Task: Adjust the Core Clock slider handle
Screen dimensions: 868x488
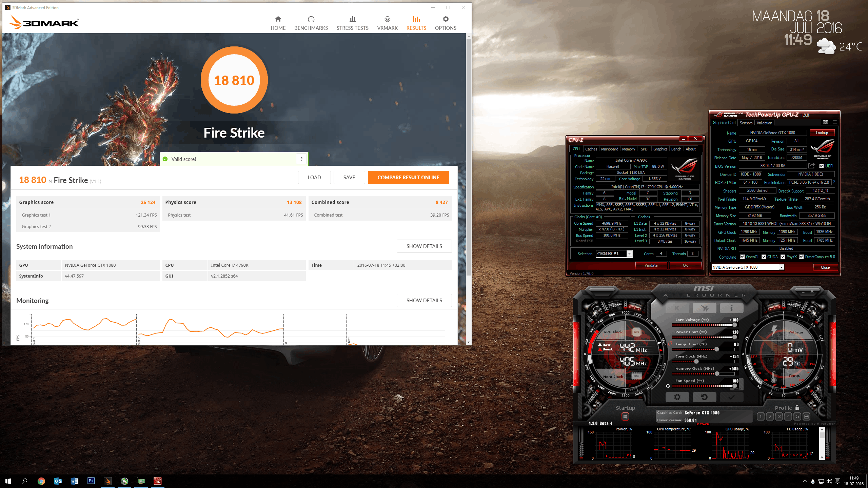Action: point(696,362)
